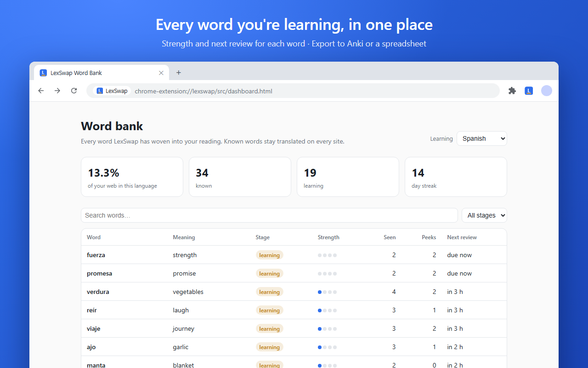Click the browser back arrow
Screen dimensions: 588x368
(41, 91)
